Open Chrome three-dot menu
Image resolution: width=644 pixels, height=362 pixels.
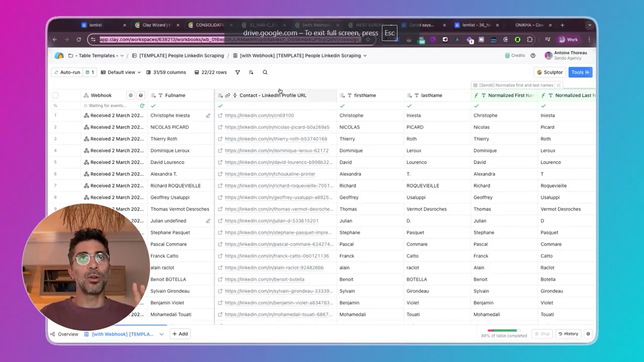click(x=589, y=40)
